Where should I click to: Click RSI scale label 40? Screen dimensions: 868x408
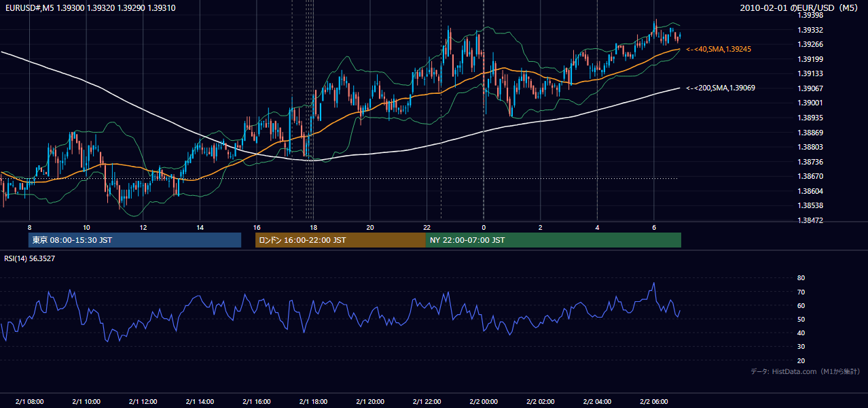(801, 333)
